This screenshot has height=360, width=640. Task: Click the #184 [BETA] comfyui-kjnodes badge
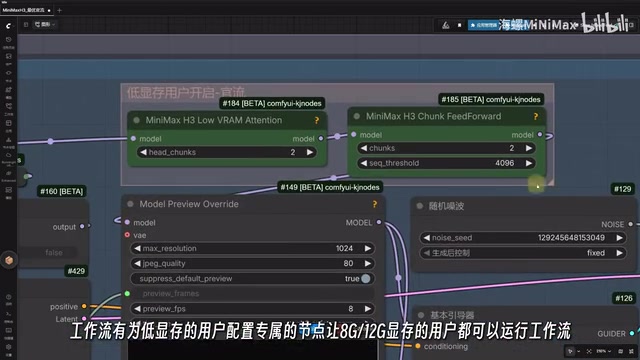[x=272, y=104]
